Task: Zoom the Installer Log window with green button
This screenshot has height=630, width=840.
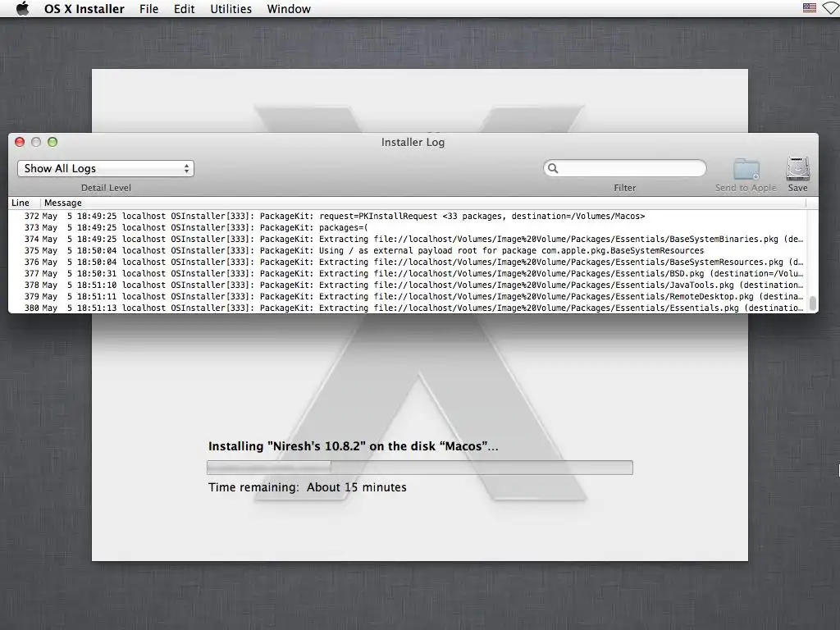Action: [52, 142]
